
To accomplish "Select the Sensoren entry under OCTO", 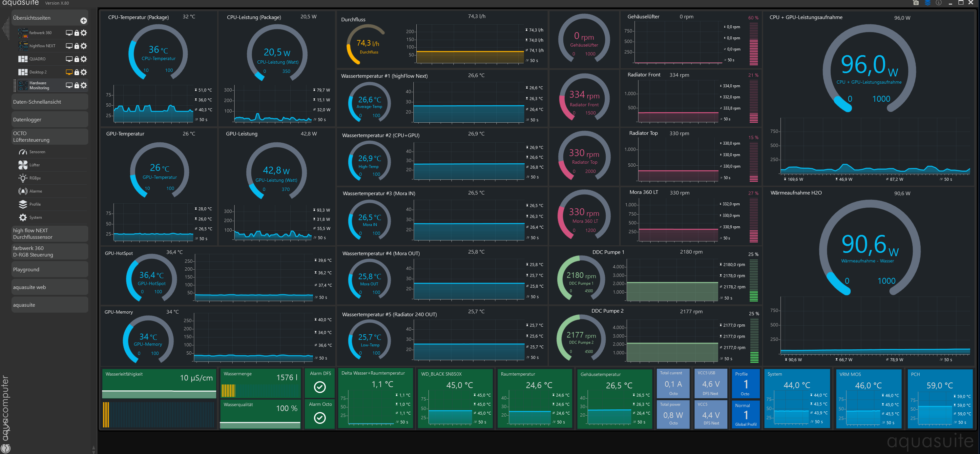I will click(37, 152).
